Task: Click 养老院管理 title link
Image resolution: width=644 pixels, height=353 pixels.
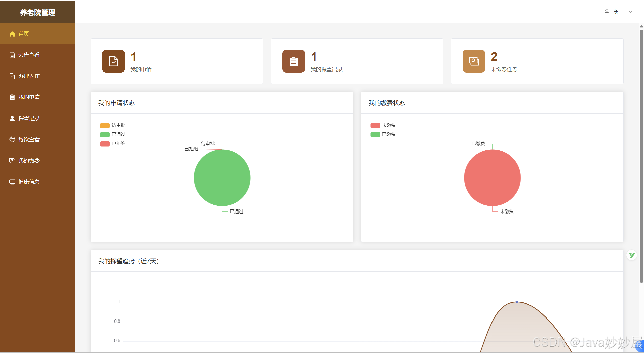Action: click(38, 12)
